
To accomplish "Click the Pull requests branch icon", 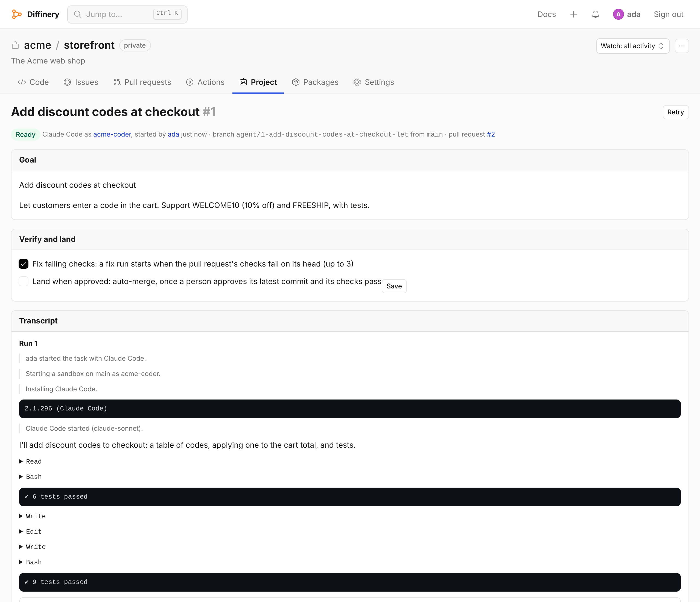I will [x=117, y=82].
